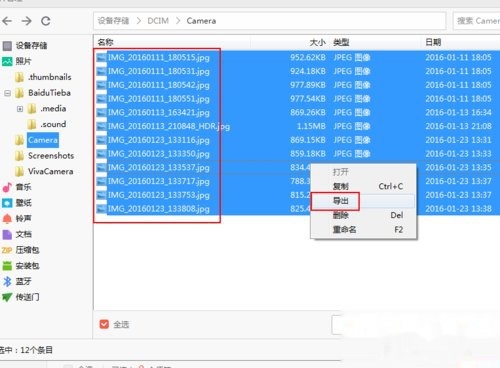Sort by the 名称 column header
Screen dimensions: 500x368
[105, 42]
